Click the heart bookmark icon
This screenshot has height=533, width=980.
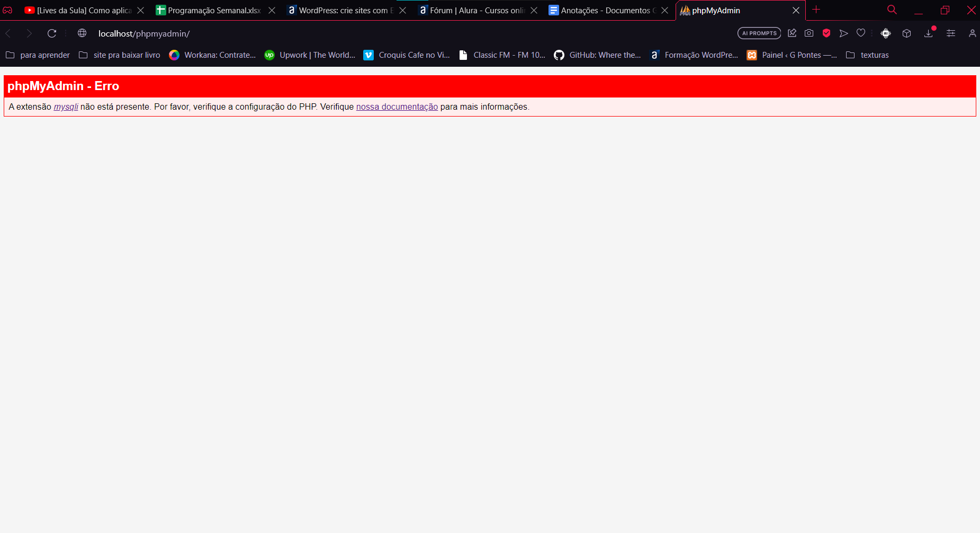click(x=861, y=33)
